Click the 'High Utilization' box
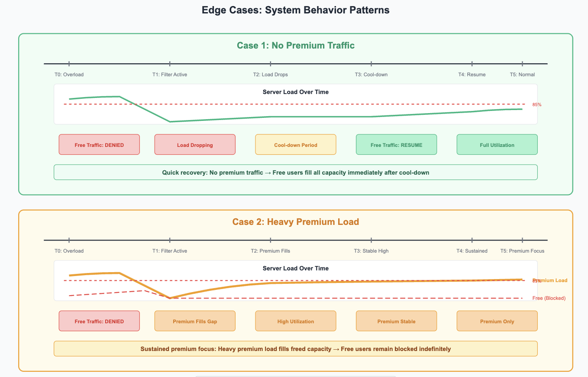Image resolution: width=588 pixels, height=377 pixels. [x=296, y=321]
